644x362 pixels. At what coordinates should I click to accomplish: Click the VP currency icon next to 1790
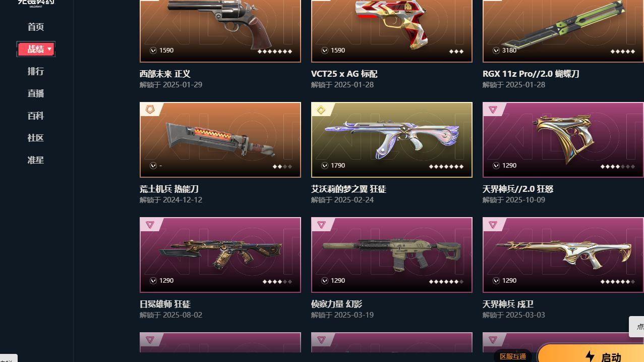(x=325, y=166)
